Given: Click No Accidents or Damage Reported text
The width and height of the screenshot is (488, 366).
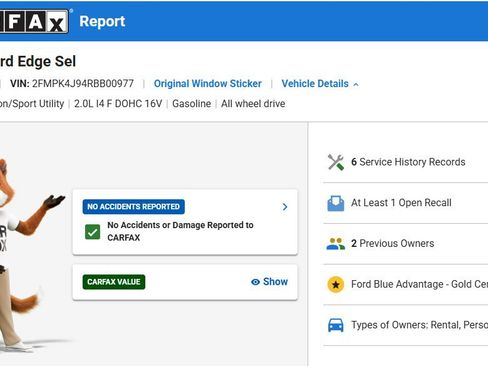Looking at the screenshot, I should pyautogui.click(x=180, y=231).
